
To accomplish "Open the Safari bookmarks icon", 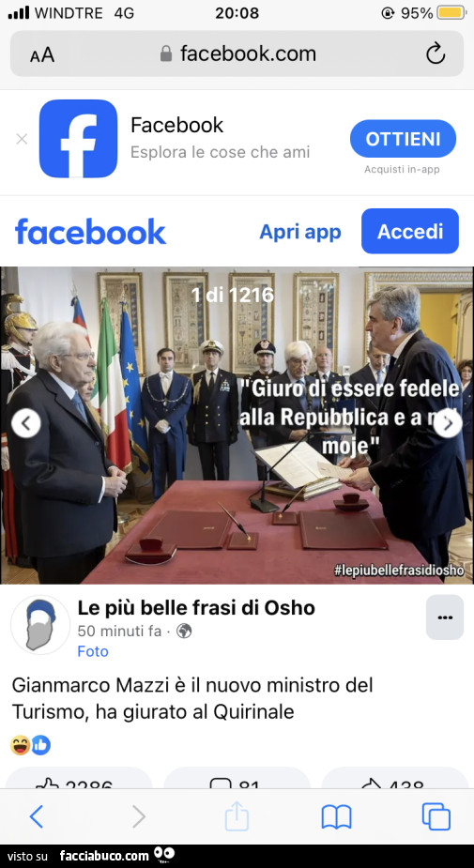I will pos(337,817).
